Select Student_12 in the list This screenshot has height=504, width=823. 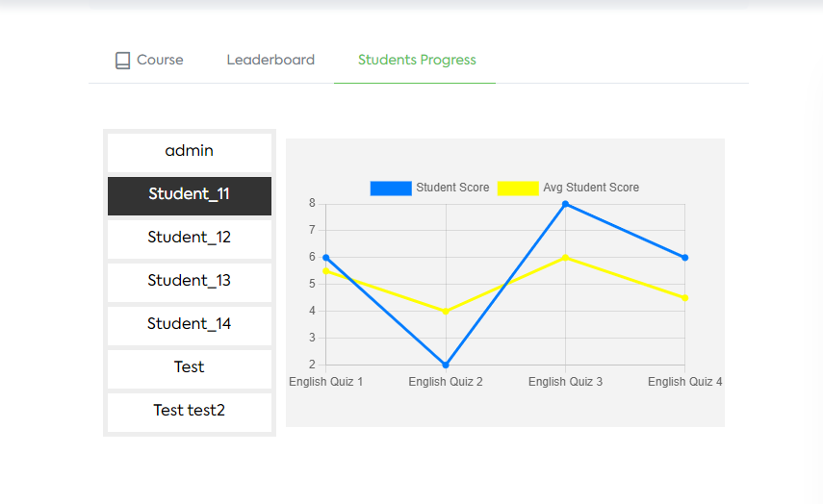(x=190, y=239)
